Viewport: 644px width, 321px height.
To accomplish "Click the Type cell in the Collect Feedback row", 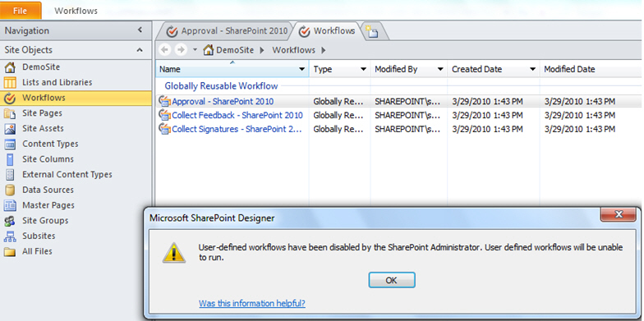I will click(338, 115).
